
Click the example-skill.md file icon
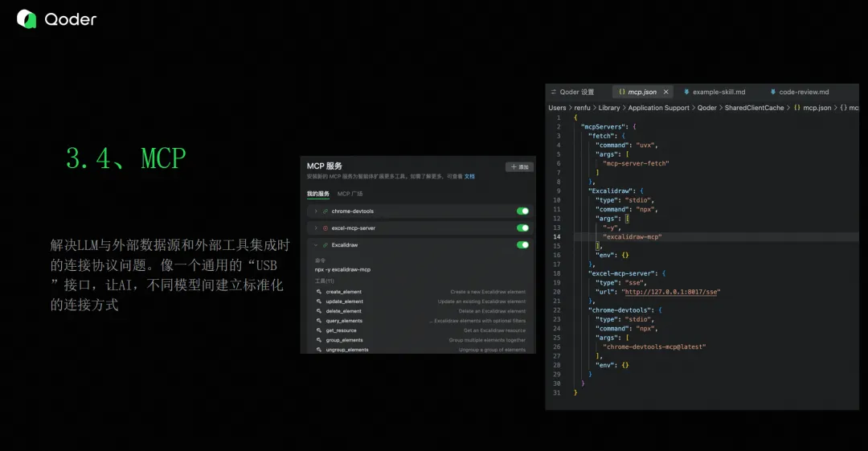point(686,92)
